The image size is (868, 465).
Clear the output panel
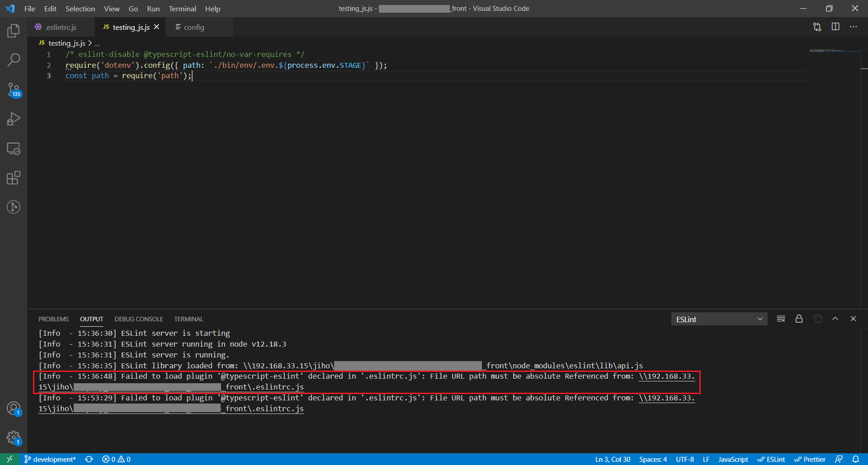click(x=781, y=319)
